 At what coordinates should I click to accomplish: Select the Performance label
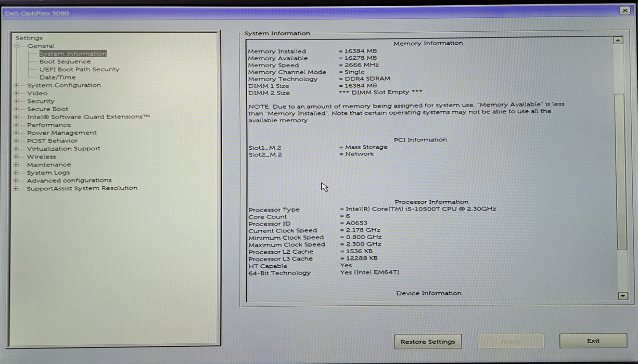point(49,125)
